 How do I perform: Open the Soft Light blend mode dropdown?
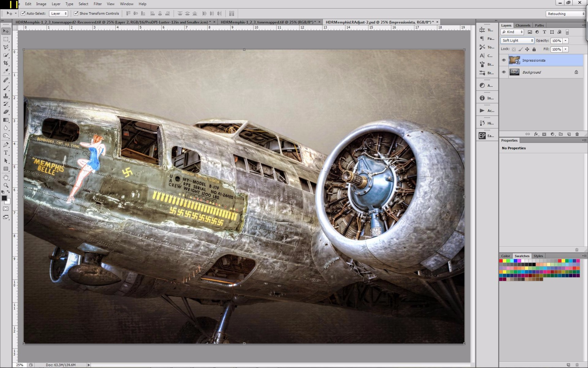click(517, 41)
